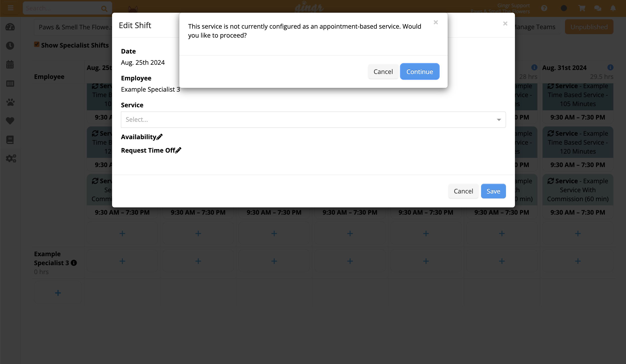The width and height of the screenshot is (626, 364).
Task: Click info icon next to Example Specialist 3
Action: pos(74,263)
